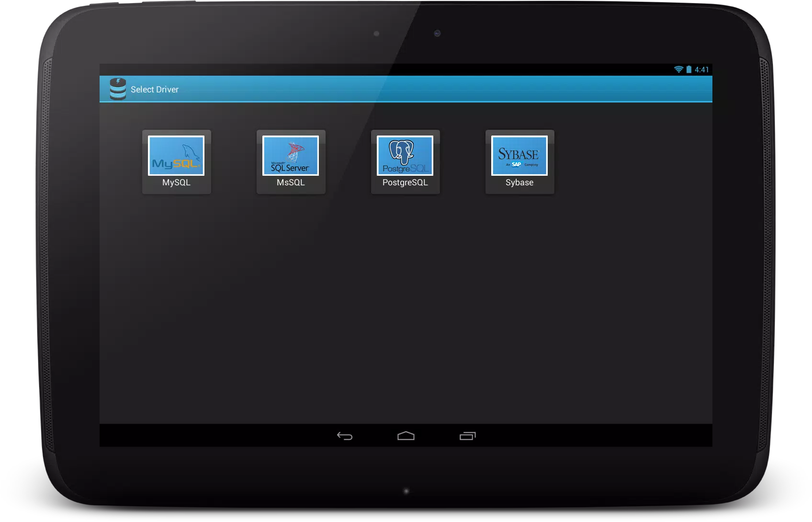The height and width of the screenshot is (522, 812).
Task: Open the Sybase driver option
Action: click(x=519, y=162)
